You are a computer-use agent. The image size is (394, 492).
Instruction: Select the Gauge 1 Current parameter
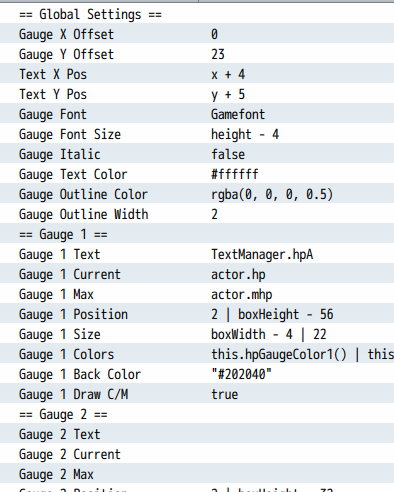(x=70, y=274)
